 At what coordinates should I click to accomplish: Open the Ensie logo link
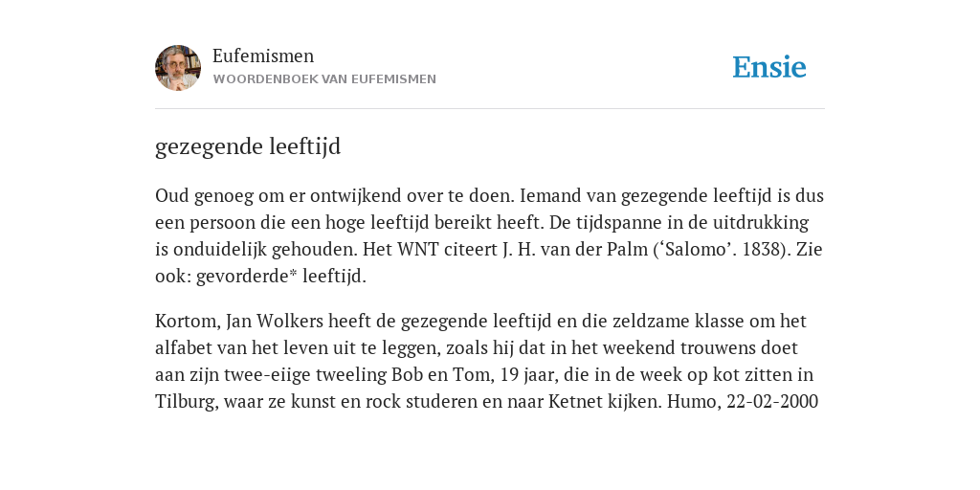(x=768, y=68)
